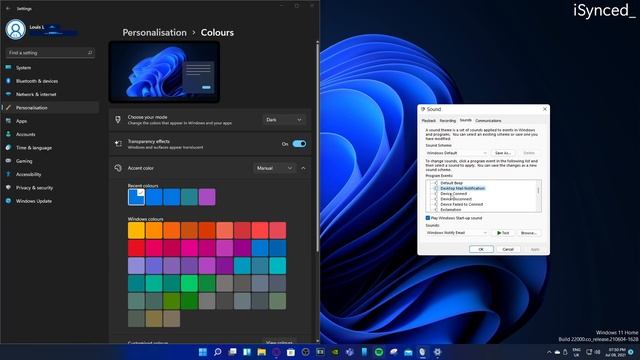Open Apps settings category
Viewport: 640px width, 360px height.
coord(50,121)
